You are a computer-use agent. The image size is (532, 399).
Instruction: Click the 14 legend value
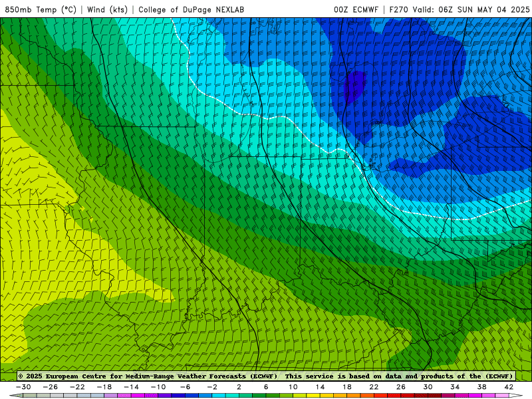320,387
